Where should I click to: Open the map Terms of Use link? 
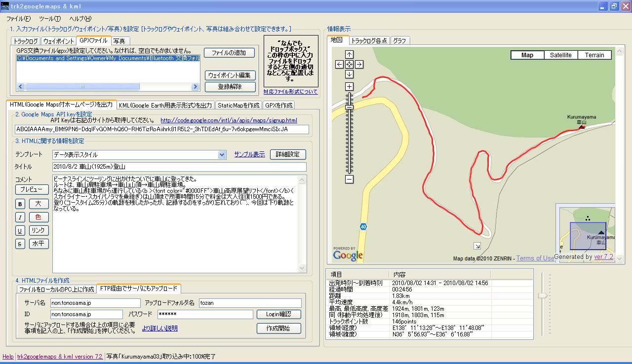(x=535, y=258)
